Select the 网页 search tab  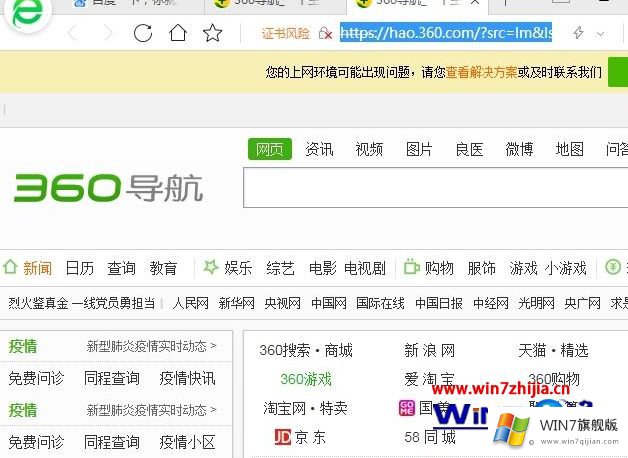tap(270, 149)
